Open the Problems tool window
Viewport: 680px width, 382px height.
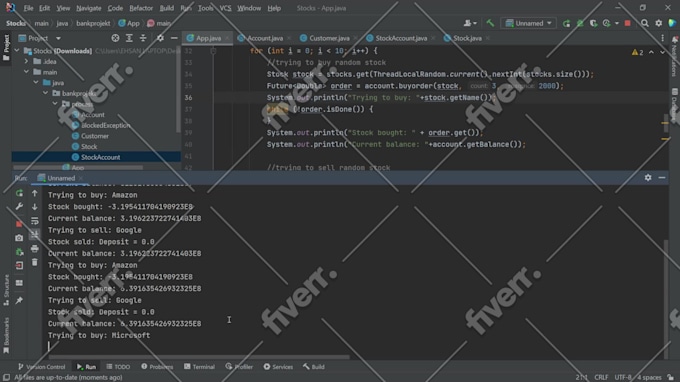coord(157,367)
